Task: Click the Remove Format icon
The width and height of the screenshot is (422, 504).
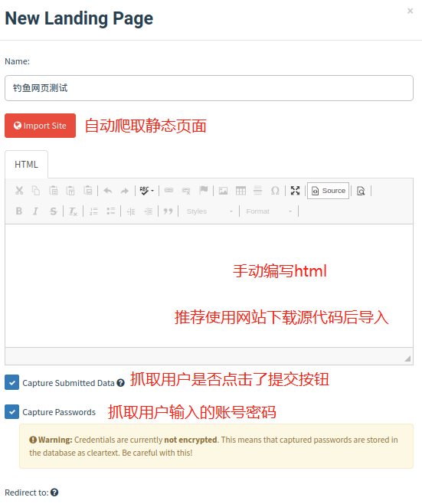Action: point(73,211)
